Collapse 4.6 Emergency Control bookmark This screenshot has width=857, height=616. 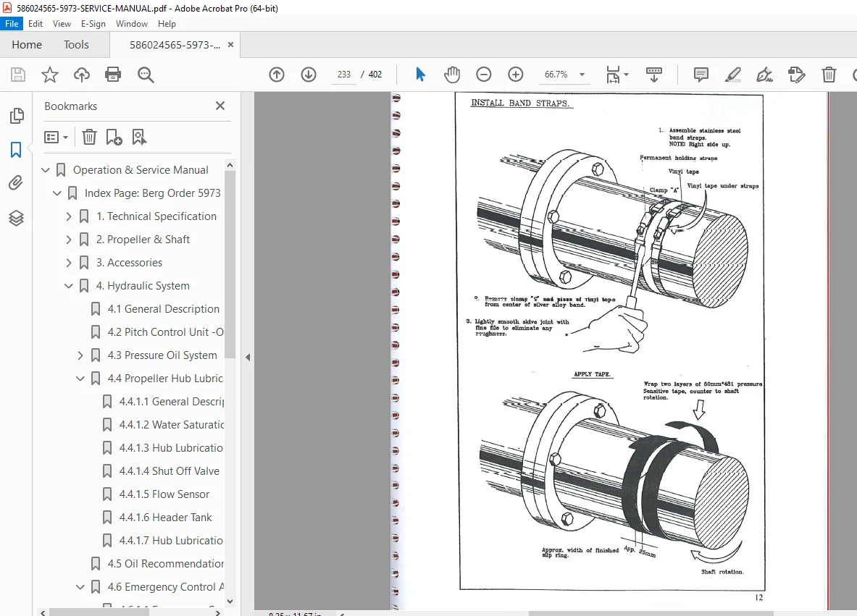pos(80,587)
